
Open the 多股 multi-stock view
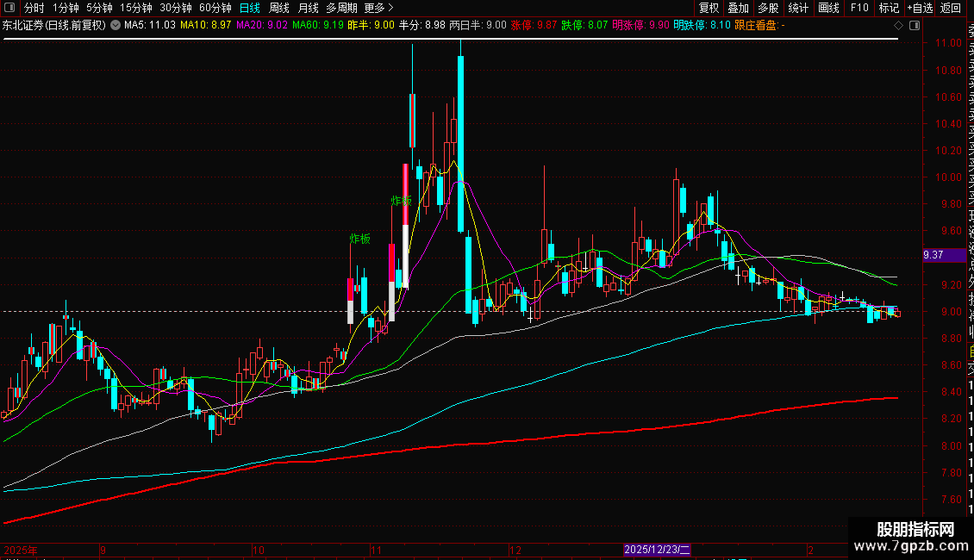(768, 8)
